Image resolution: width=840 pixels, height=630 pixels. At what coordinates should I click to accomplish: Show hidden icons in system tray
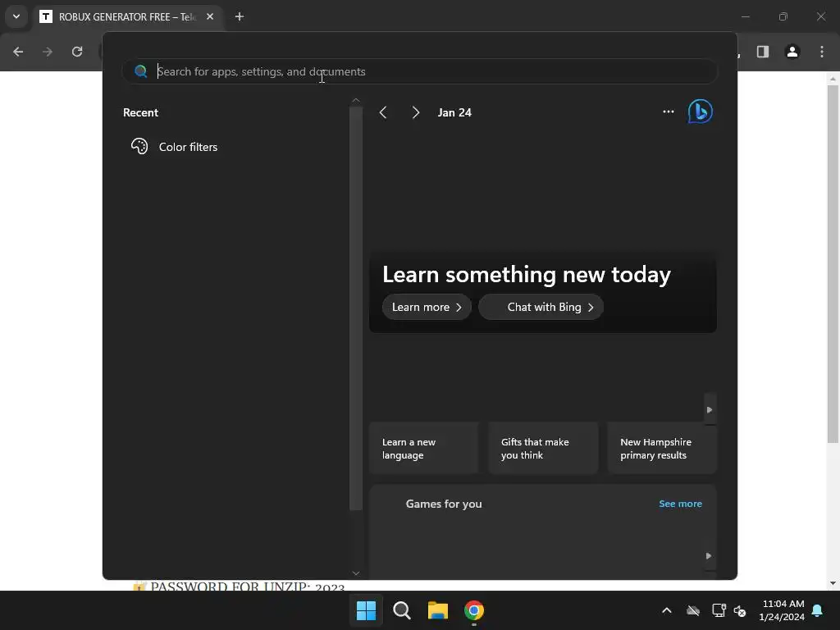666,610
